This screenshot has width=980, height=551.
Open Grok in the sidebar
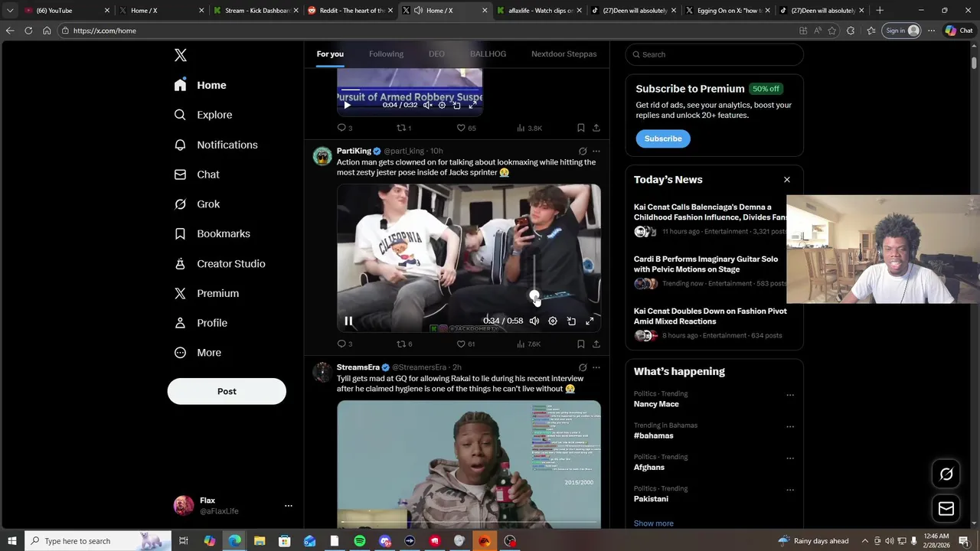pyautogui.click(x=197, y=204)
